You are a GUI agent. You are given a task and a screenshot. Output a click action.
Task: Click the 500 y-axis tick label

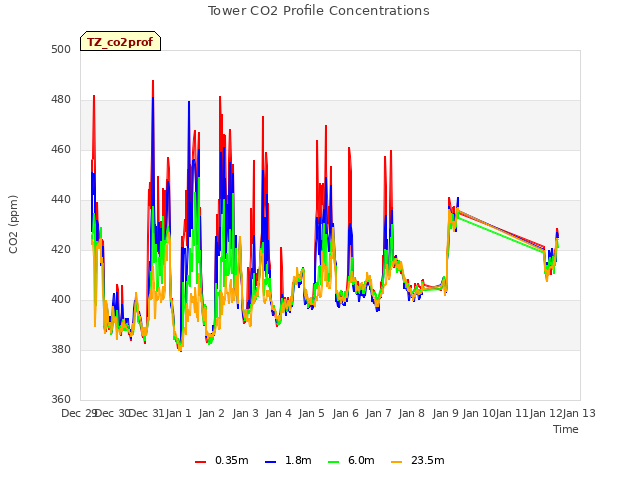pyautogui.click(x=61, y=49)
